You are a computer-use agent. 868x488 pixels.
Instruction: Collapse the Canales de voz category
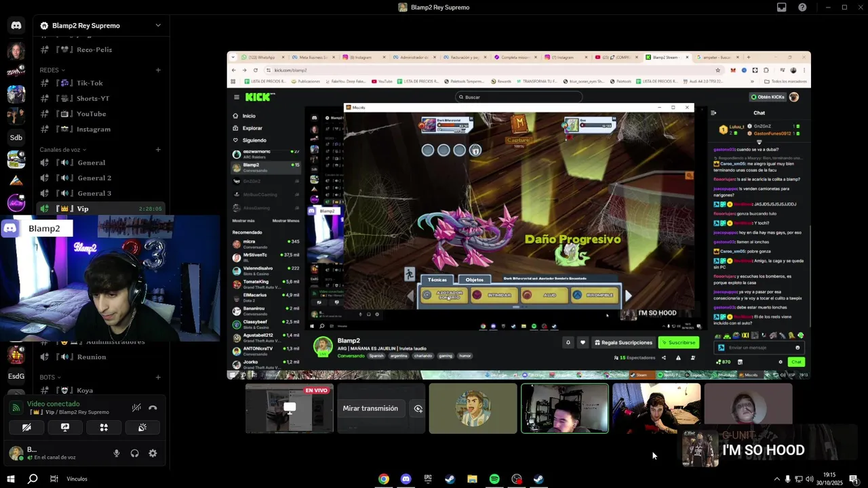pos(63,150)
